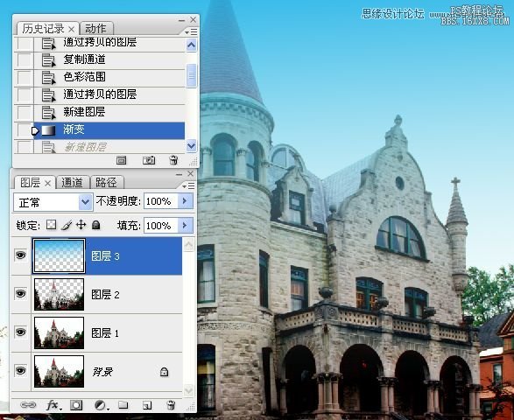Set history brush source for 渐变
Image resolution: width=514 pixels, height=420 pixels.
(25, 130)
